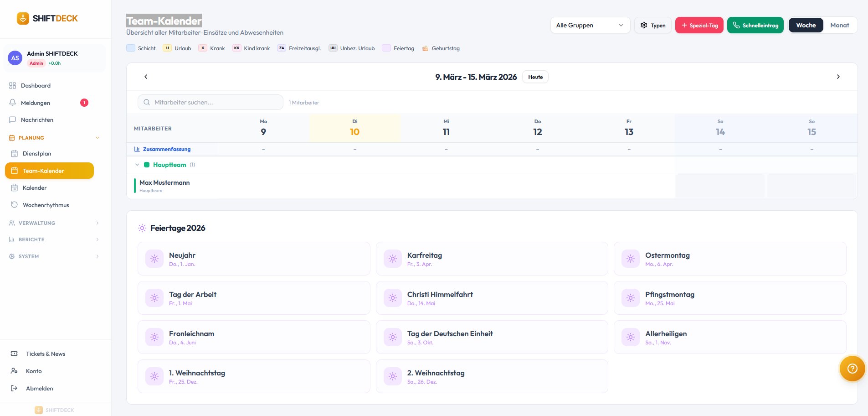The image size is (868, 416).
Task: Click the SHIFTDECK anchor logo
Action: click(23, 18)
